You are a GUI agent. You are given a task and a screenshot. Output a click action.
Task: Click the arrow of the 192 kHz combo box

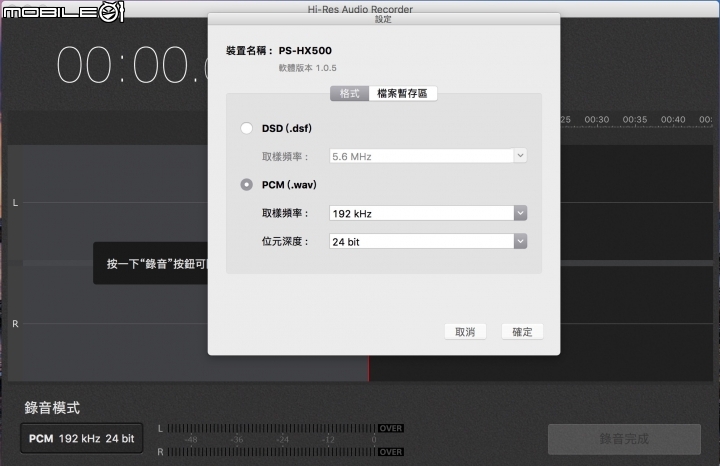click(520, 213)
